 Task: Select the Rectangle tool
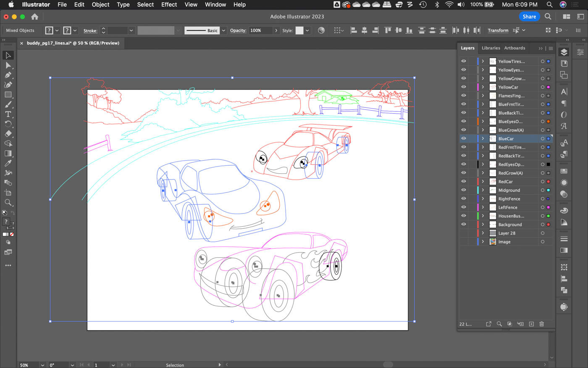8,95
